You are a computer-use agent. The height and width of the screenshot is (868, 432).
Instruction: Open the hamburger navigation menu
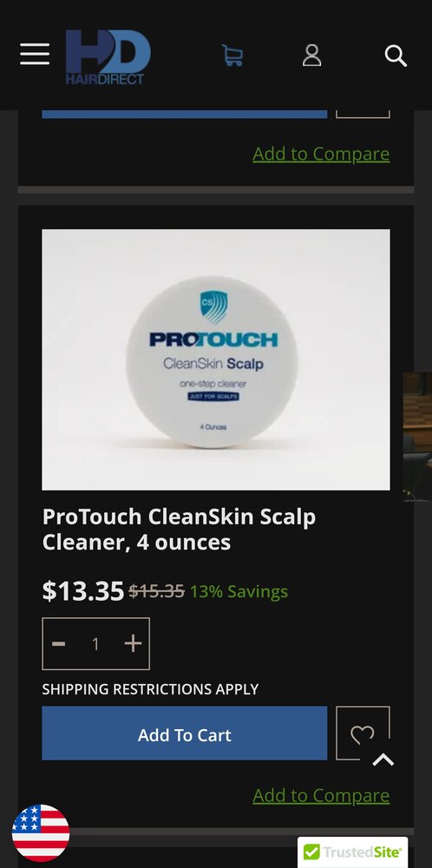click(35, 55)
